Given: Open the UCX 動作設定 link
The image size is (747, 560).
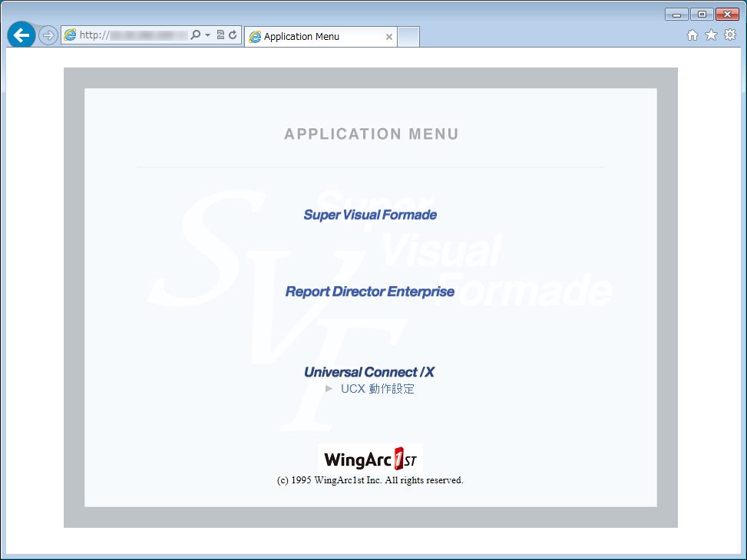Looking at the screenshot, I should pos(377,389).
